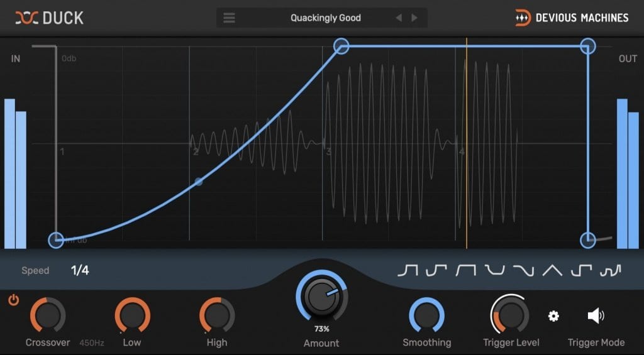The width and height of the screenshot is (644, 355).
Task: Click the 450Hz crossover frequency value
Action: click(x=92, y=343)
